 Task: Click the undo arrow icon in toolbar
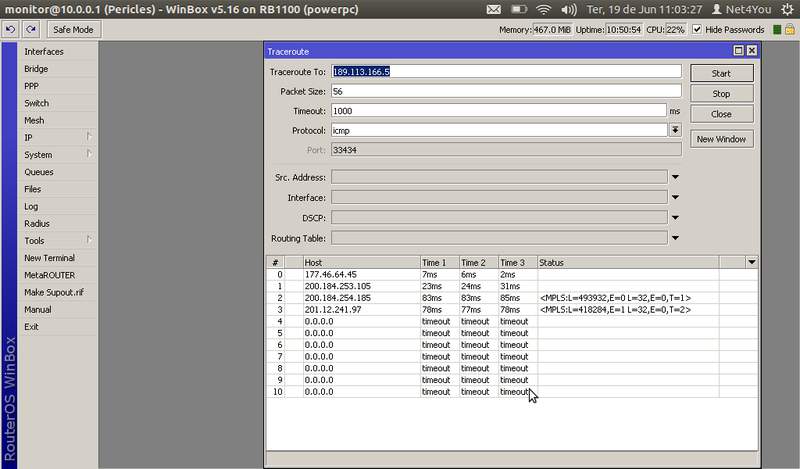pyautogui.click(x=10, y=30)
